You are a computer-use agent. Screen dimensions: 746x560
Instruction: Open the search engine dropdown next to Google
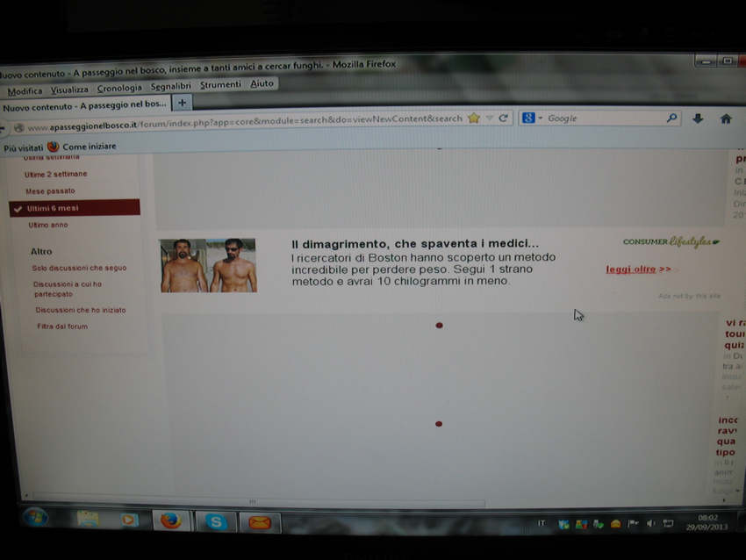pyautogui.click(x=534, y=118)
